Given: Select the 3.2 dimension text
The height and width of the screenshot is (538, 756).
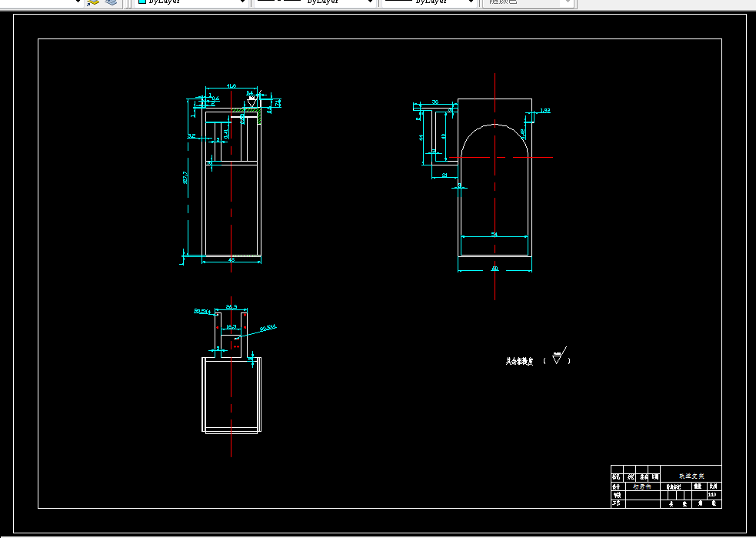Looking at the screenshot, I should point(191,136).
